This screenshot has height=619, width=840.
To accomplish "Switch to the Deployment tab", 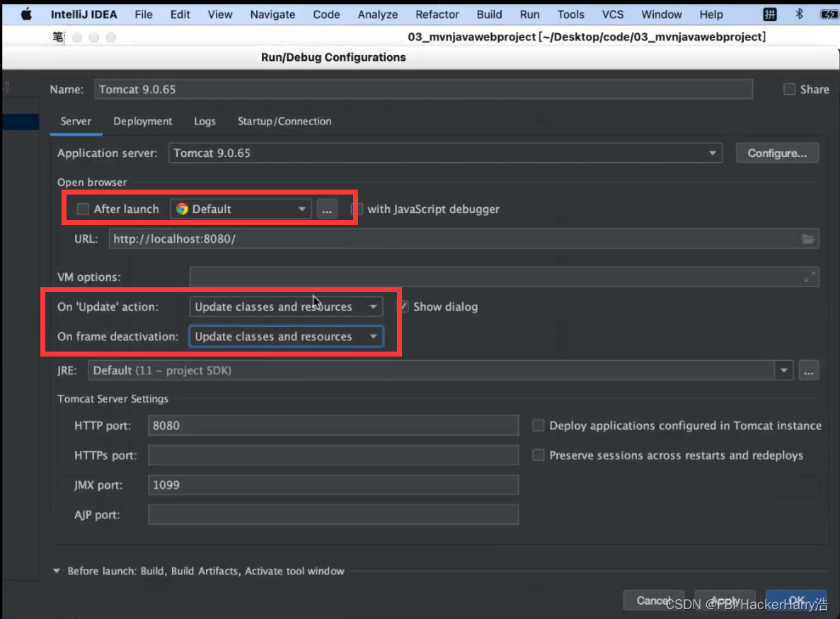I will (x=142, y=121).
